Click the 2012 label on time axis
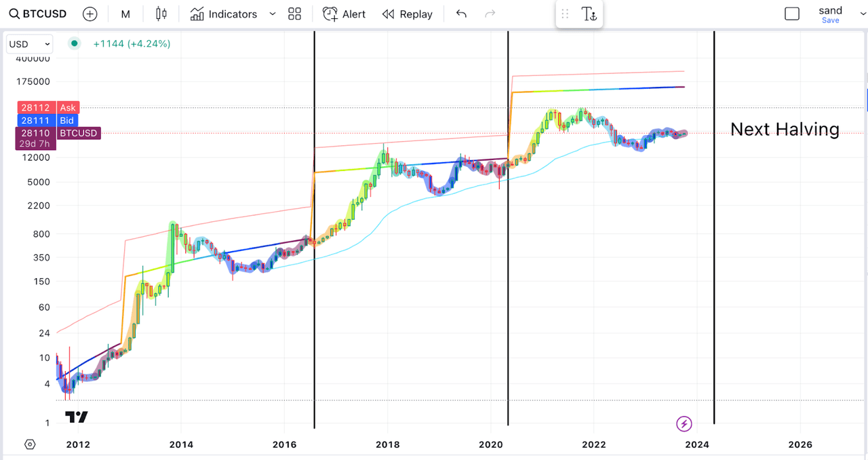 [x=78, y=444]
